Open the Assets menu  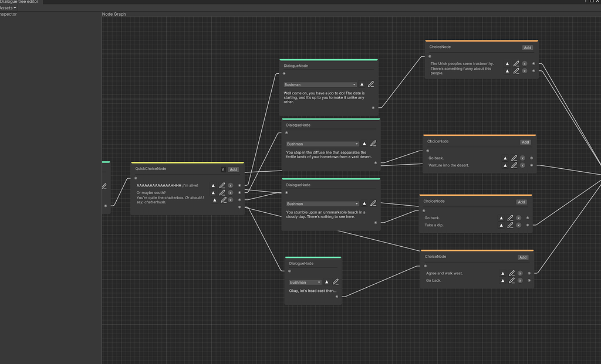8,8
